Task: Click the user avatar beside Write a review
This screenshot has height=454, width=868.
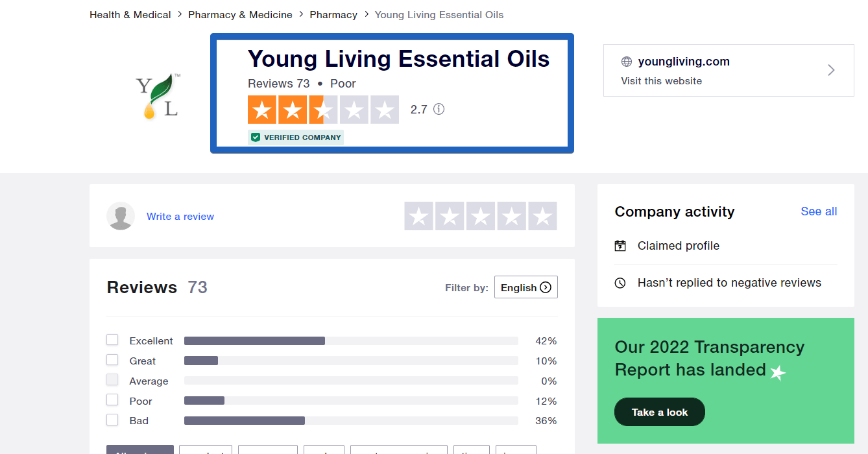Action: (121, 216)
